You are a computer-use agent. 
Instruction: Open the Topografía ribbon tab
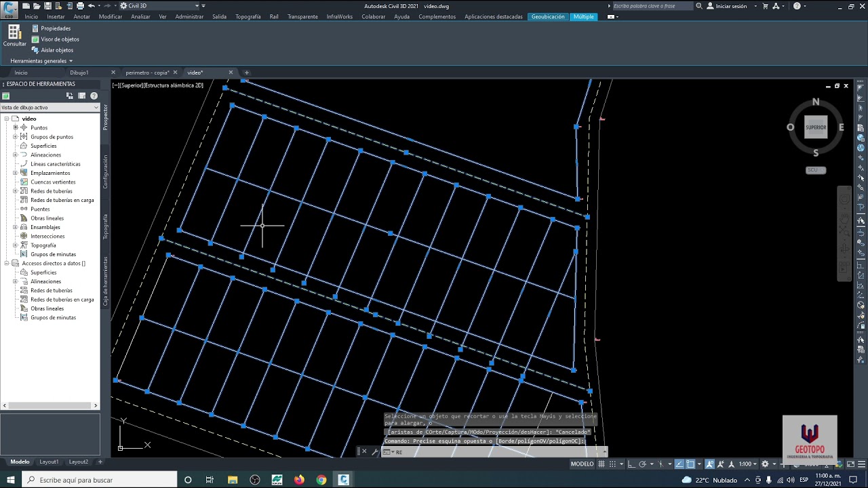248,16
